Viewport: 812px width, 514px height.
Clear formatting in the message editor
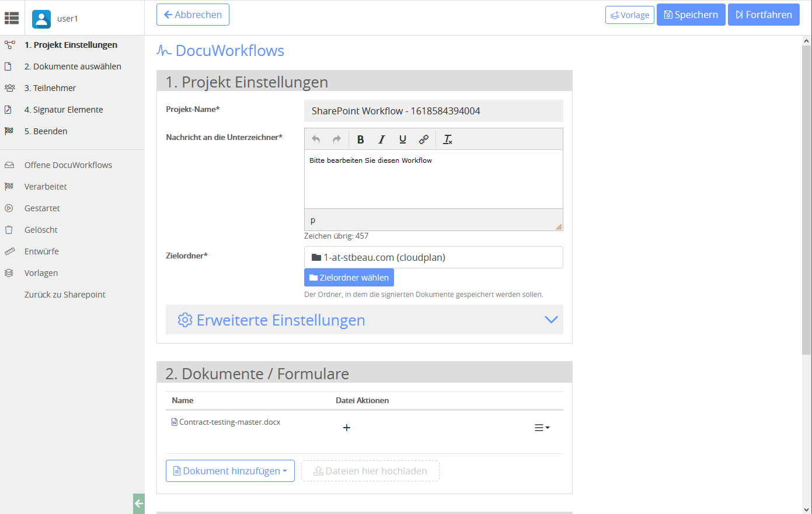[447, 139]
